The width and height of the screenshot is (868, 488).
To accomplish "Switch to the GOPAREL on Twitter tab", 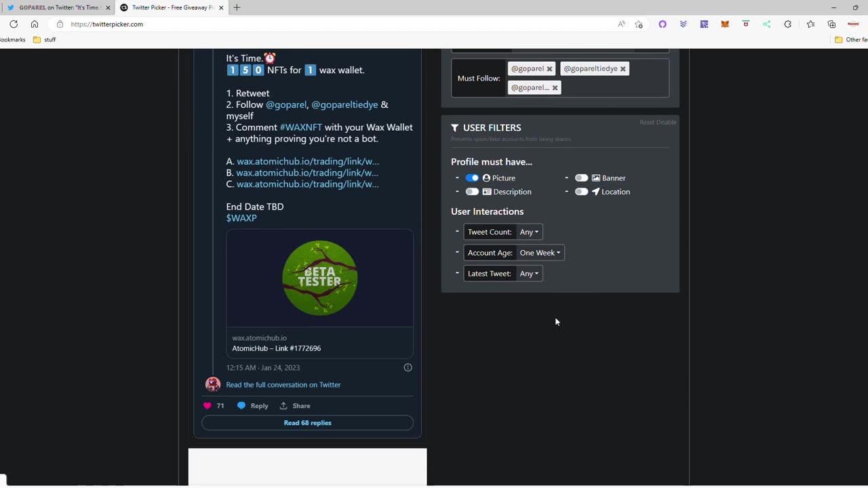I will click(x=59, y=7).
